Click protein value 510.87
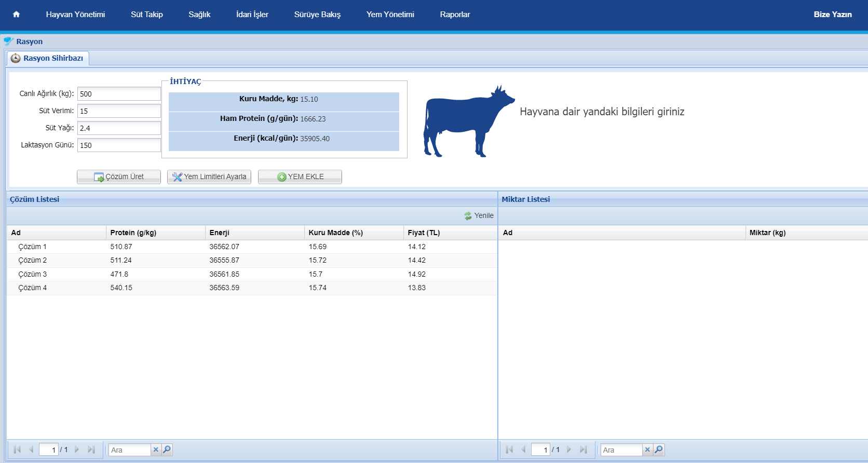The image size is (868, 463). [x=121, y=247]
